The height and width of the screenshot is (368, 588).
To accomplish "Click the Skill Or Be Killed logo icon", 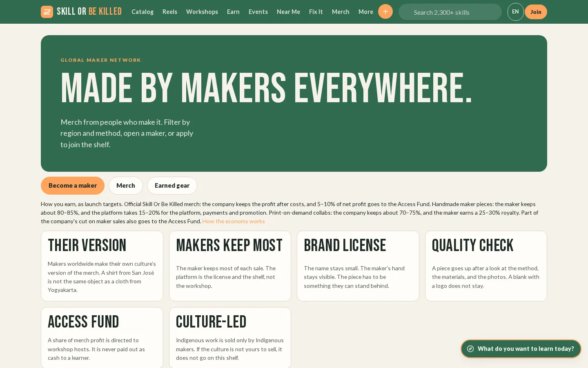I will (47, 12).
